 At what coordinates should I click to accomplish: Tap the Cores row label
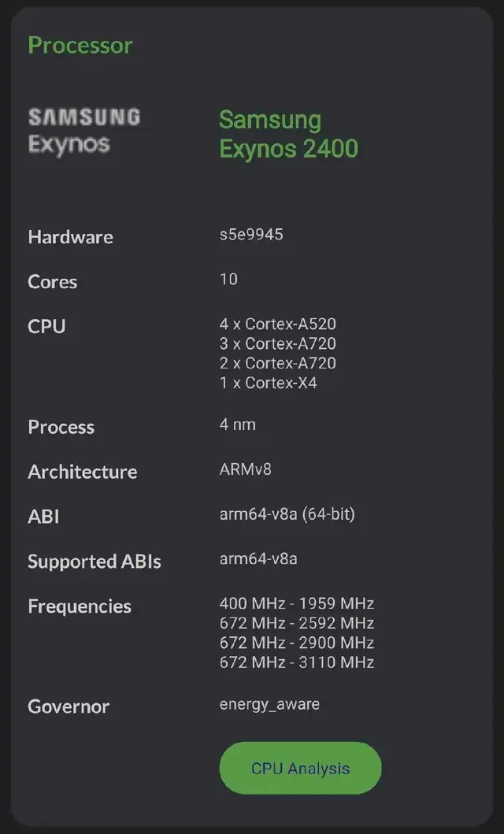[52, 282]
